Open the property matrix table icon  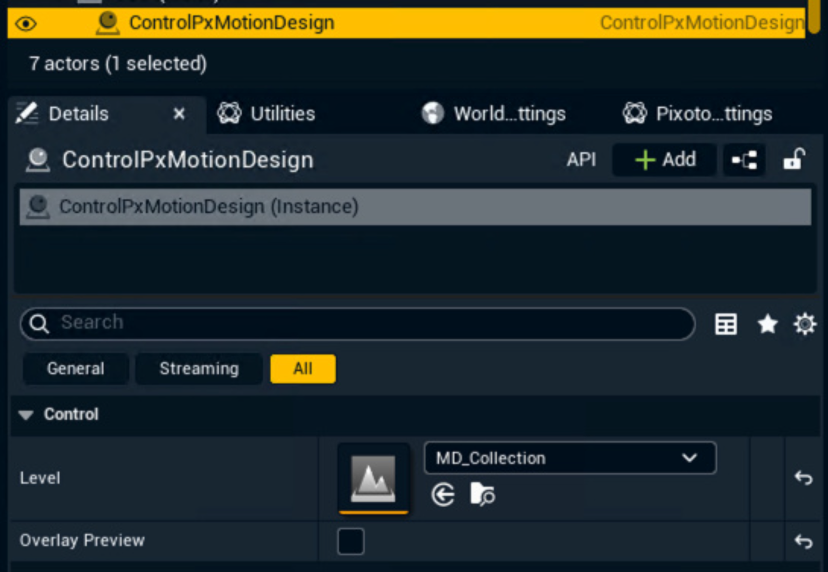pos(726,324)
